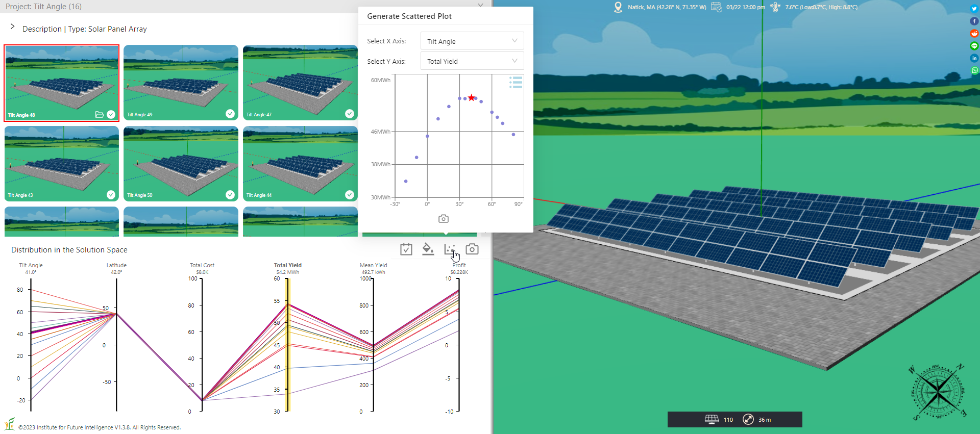Toggle the checkmark on Tilt Angle 47 design

point(350,114)
